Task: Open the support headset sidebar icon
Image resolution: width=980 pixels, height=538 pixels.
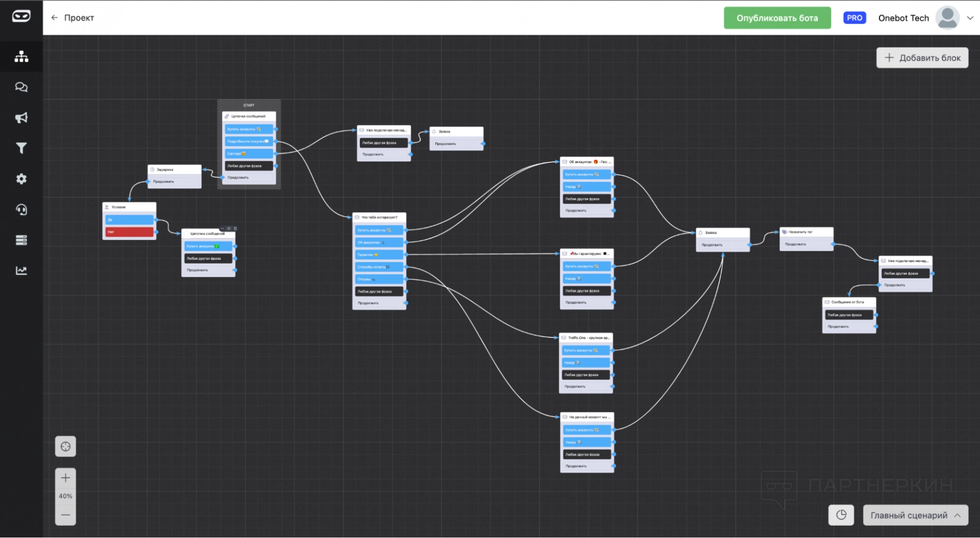Action: (21, 210)
